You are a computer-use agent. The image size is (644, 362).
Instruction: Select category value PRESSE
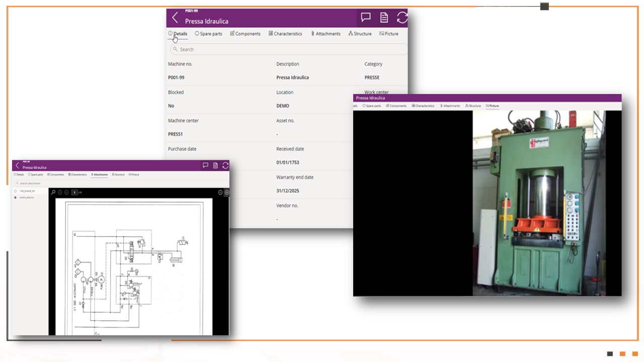click(x=372, y=77)
